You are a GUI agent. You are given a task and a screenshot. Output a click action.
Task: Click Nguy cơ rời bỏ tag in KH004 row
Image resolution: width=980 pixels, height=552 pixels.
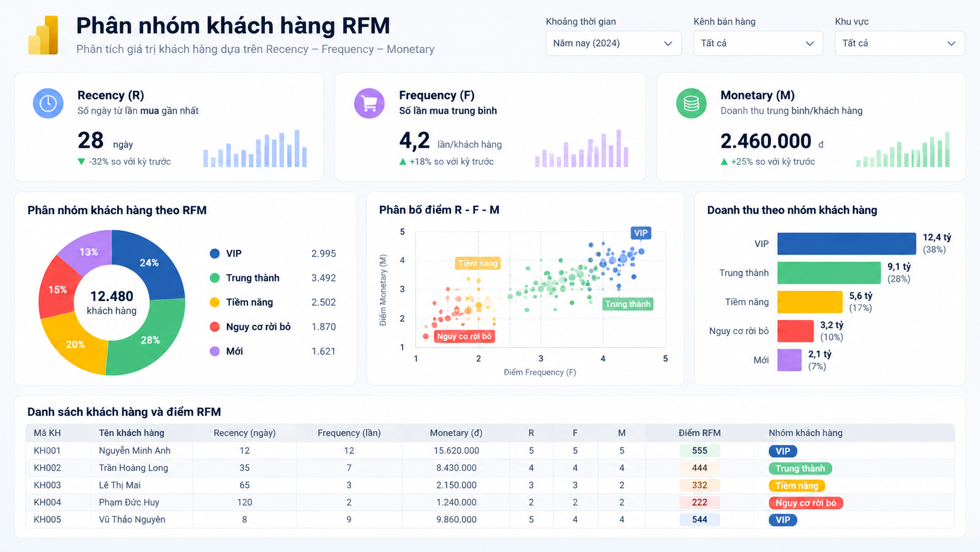[806, 503]
